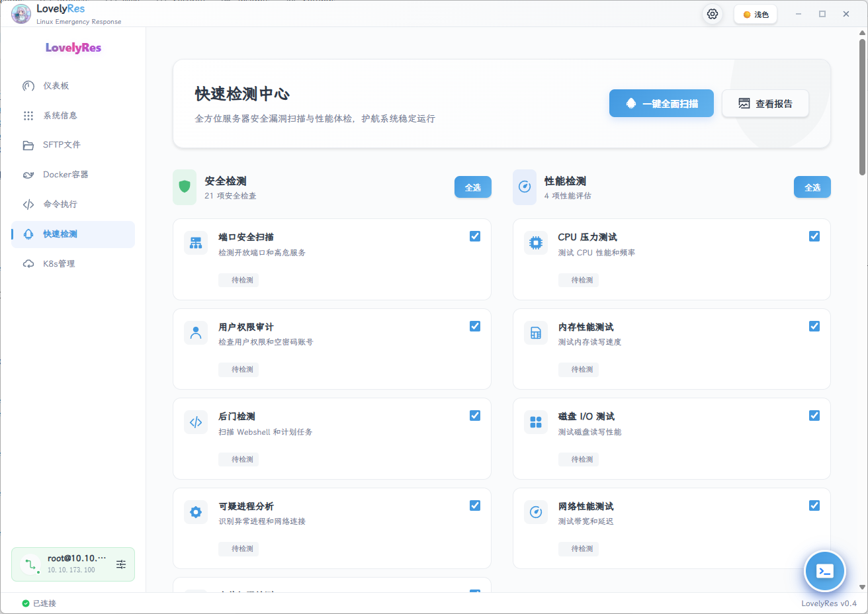
Task: Click the 网络性能测试 speedometer icon
Action: pos(536,512)
